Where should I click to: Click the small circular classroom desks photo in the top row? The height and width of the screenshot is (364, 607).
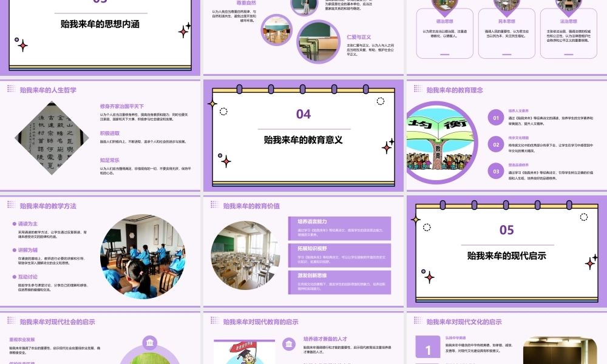(276, 30)
